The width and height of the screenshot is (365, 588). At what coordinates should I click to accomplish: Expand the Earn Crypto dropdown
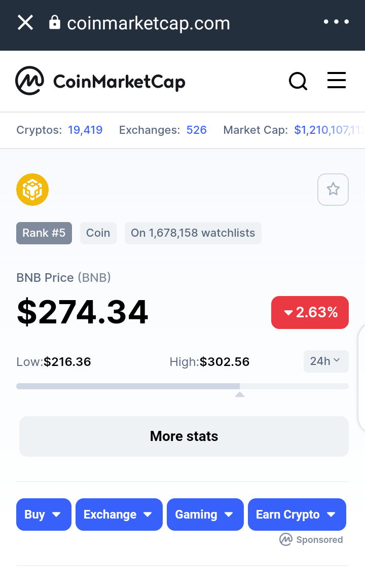297,514
